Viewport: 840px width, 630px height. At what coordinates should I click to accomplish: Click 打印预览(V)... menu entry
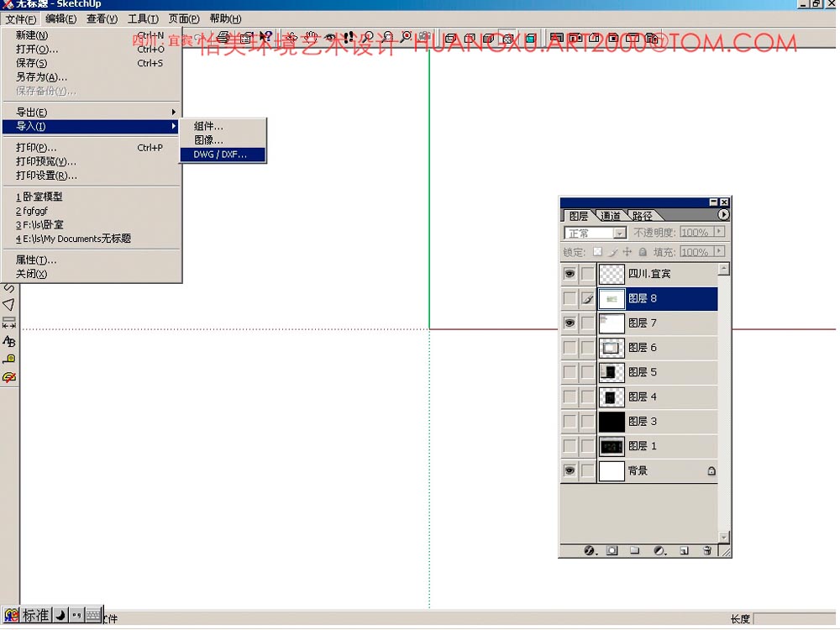tap(92, 161)
